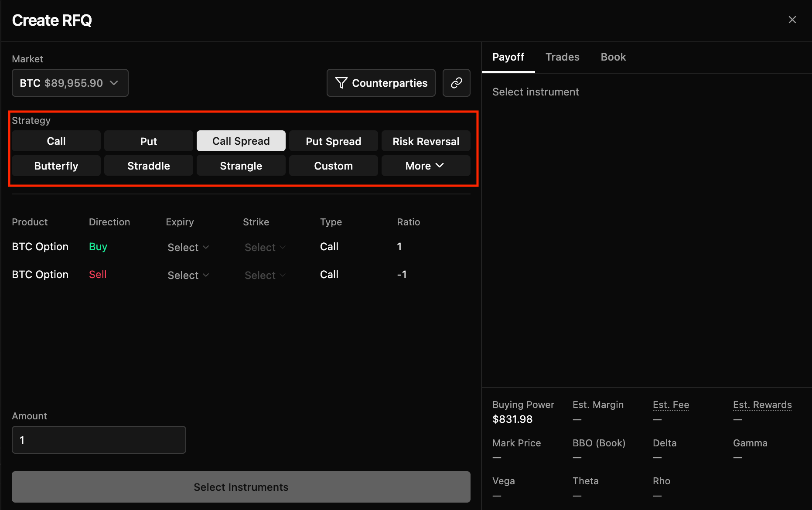Screen dimensions: 812x510
Task: Click the copy link icon button
Action: click(456, 83)
